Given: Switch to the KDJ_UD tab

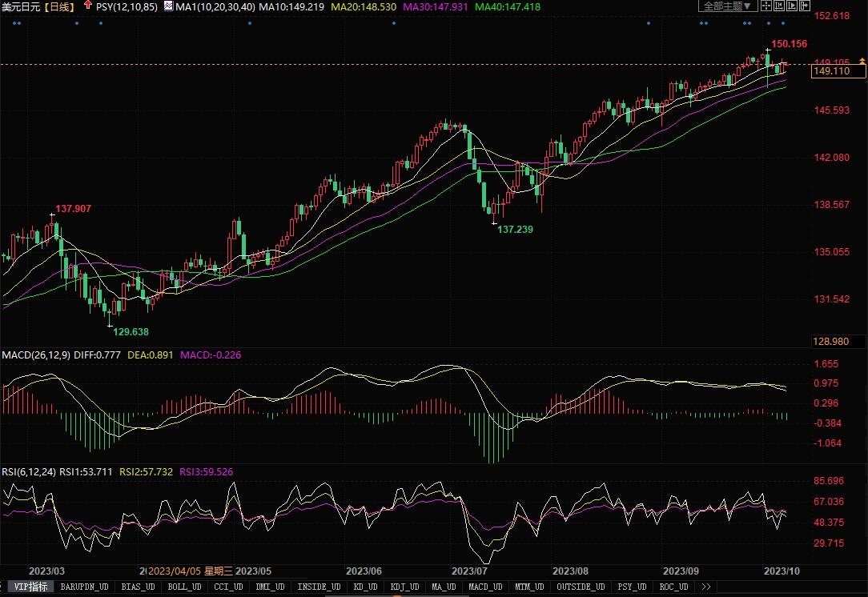Looking at the screenshot, I should point(404,587).
